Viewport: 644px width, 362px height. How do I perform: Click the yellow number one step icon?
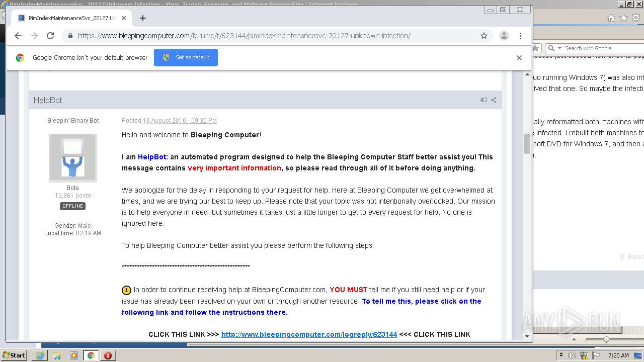tap(126, 290)
